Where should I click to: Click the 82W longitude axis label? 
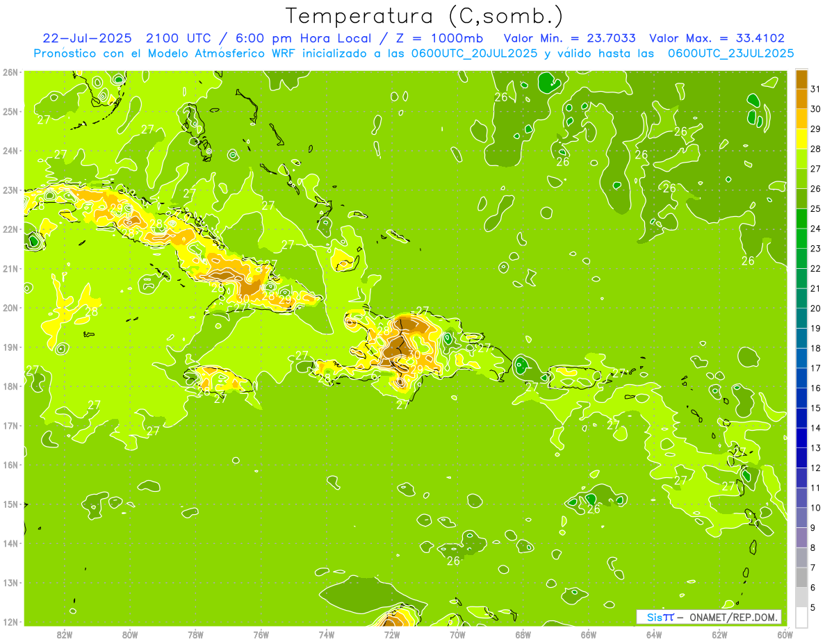coord(65,634)
